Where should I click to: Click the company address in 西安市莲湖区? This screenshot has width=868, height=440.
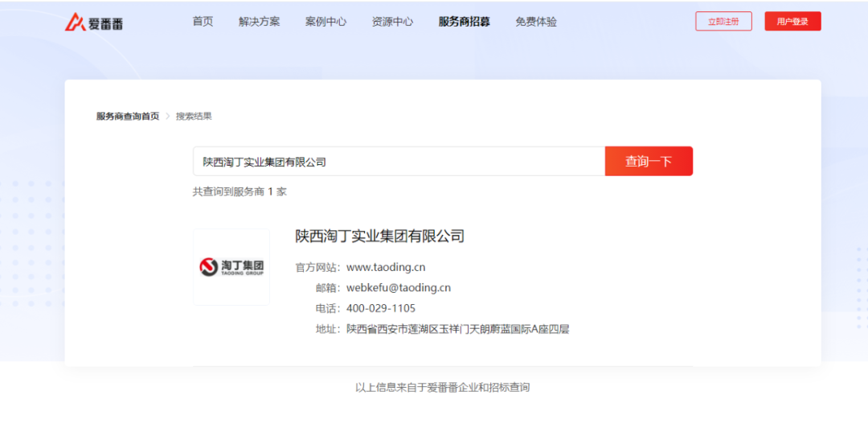click(457, 329)
